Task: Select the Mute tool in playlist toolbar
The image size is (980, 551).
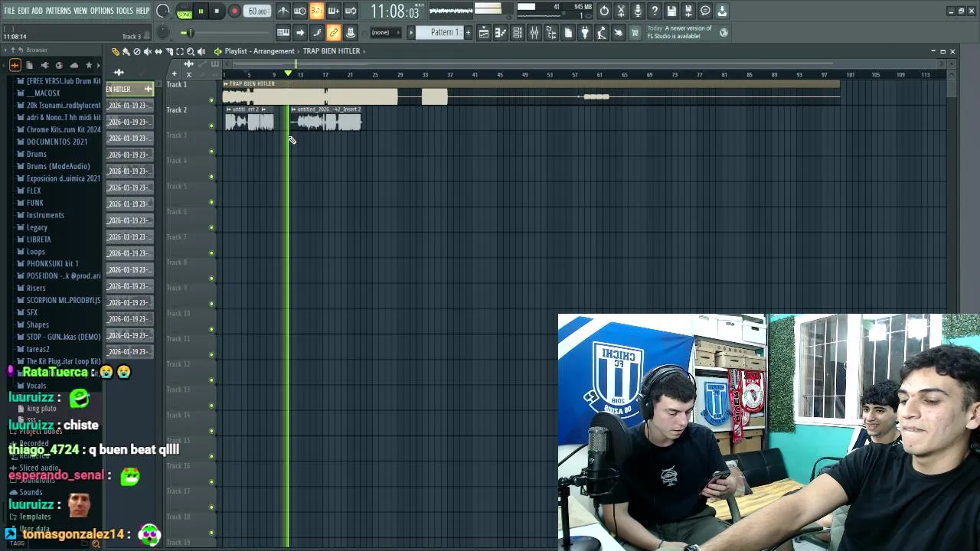Action: 148,51
